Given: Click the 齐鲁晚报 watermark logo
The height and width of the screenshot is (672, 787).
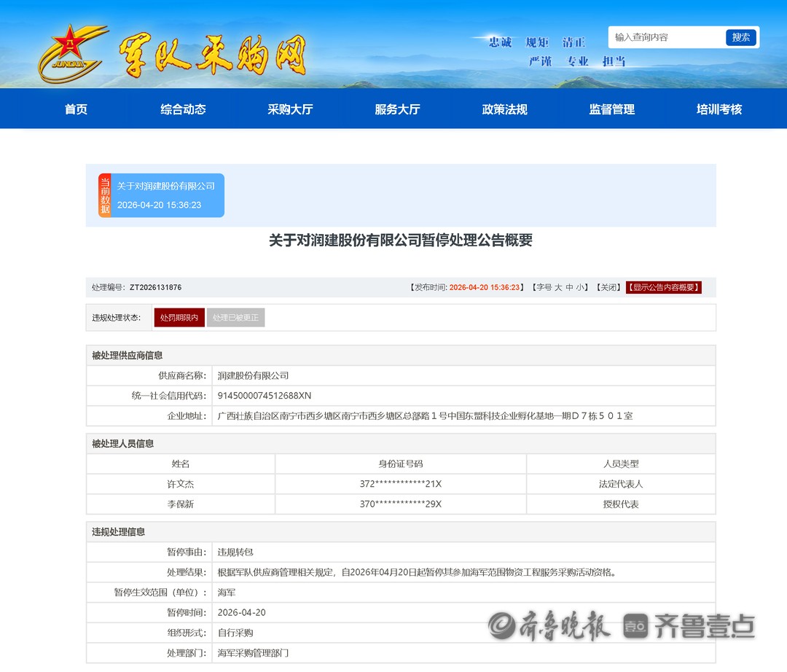Looking at the screenshot, I should point(549,625).
